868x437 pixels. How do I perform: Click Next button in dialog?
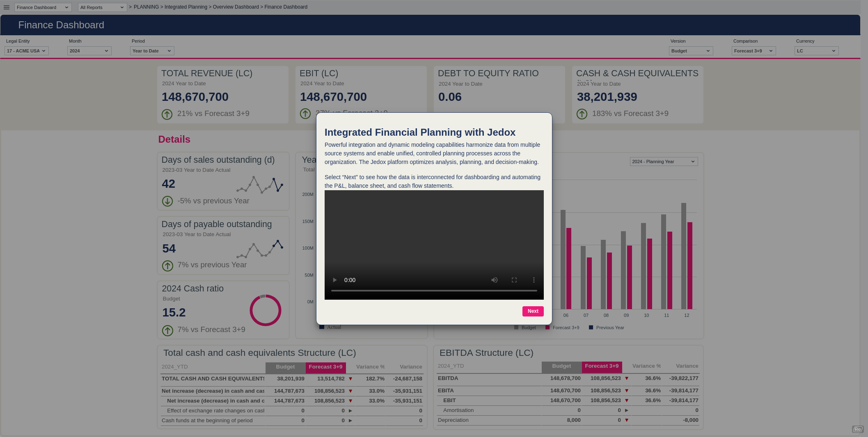click(x=533, y=311)
